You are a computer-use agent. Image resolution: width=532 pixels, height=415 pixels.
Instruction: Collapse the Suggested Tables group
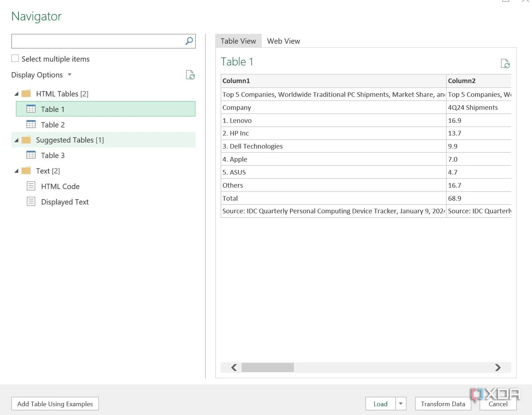[x=16, y=140]
